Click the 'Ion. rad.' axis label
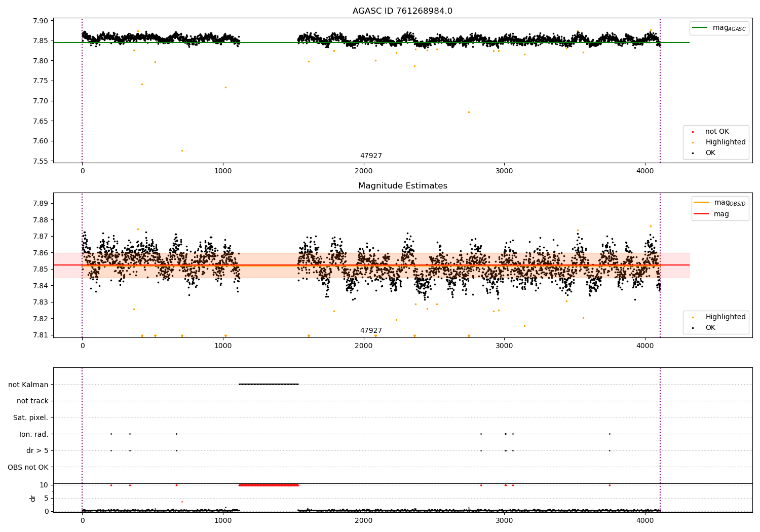This screenshot has height=532, width=760. pyautogui.click(x=34, y=434)
